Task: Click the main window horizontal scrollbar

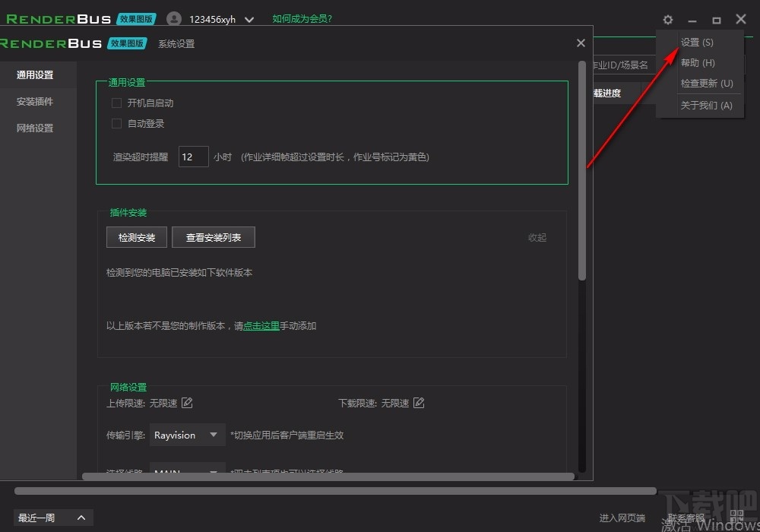Action: pos(335,491)
